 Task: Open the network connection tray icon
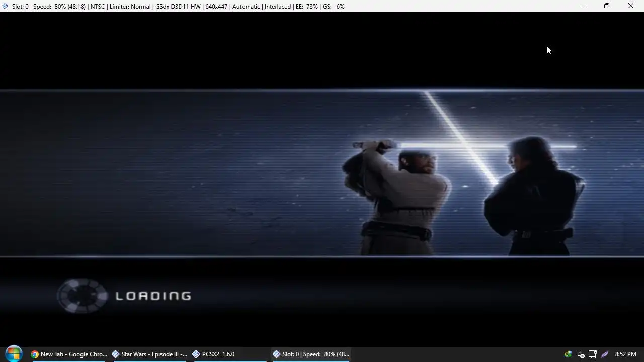(593, 354)
